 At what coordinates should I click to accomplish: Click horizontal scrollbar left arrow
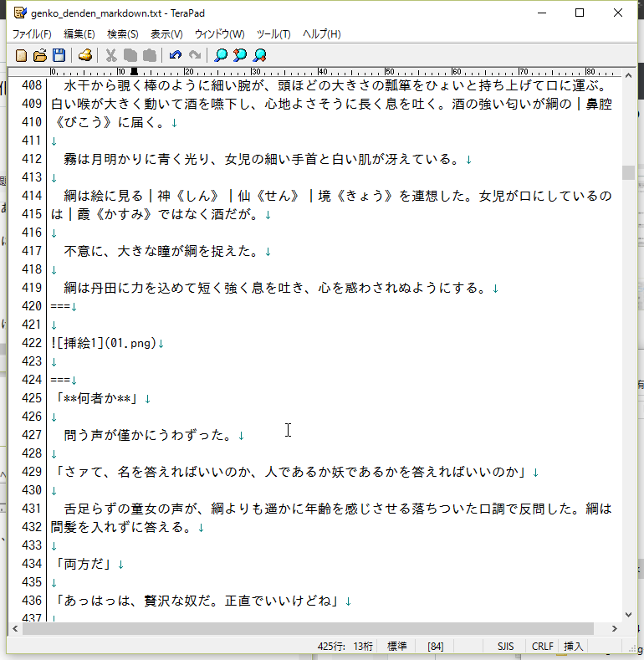coord(15,629)
